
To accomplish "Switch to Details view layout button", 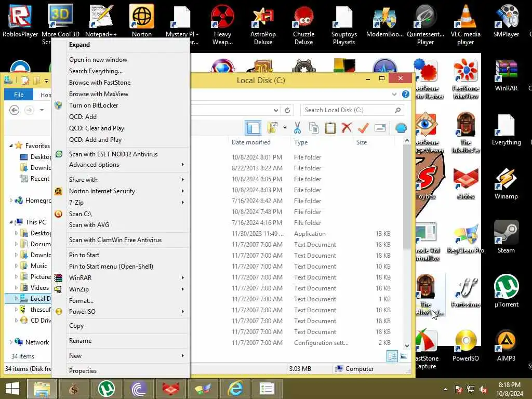I will [392, 356].
